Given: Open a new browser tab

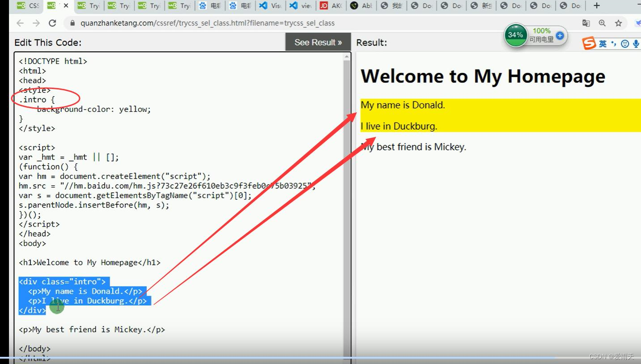Looking at the screenshot, I should coord(596,5).
